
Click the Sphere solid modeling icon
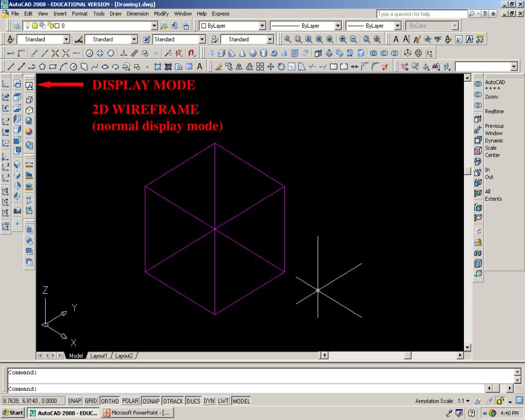click(x=252, y=53)
